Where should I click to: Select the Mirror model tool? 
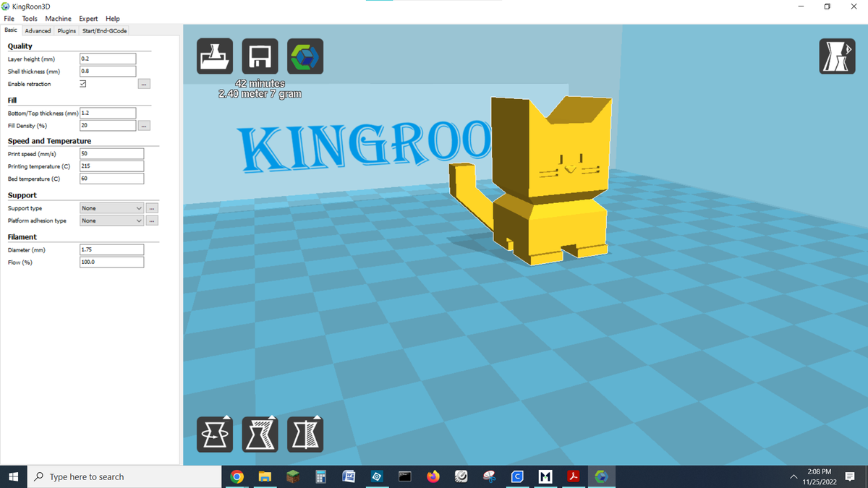305,435
